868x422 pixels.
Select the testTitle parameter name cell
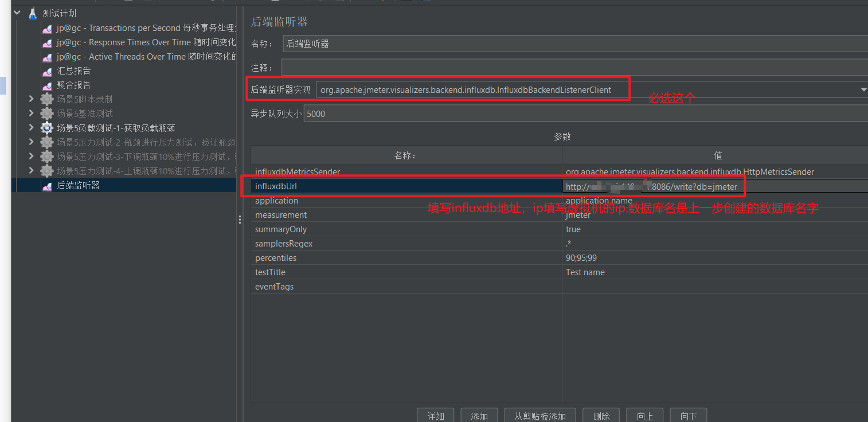coord(406,272)
